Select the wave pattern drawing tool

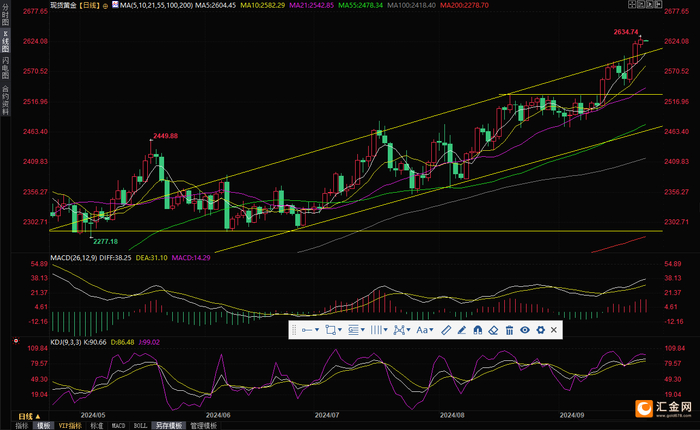tap(399, 330)
